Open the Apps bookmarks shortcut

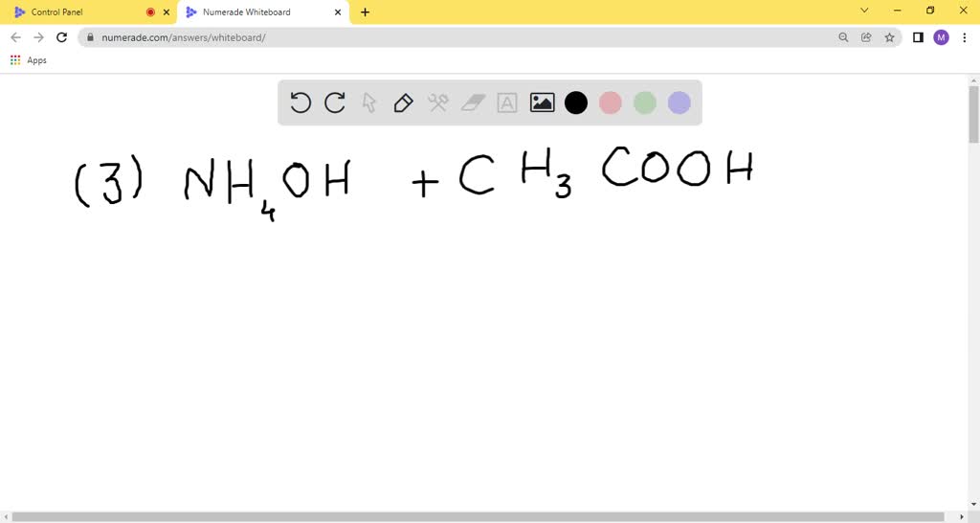[x=29, y=60]
